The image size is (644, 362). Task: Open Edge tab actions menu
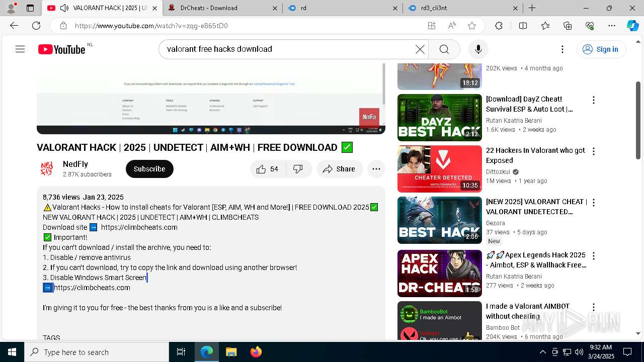click(x=30, y=8)
